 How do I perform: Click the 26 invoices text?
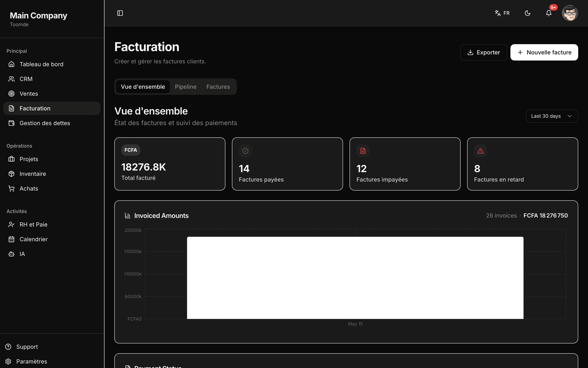coord(501,216)
